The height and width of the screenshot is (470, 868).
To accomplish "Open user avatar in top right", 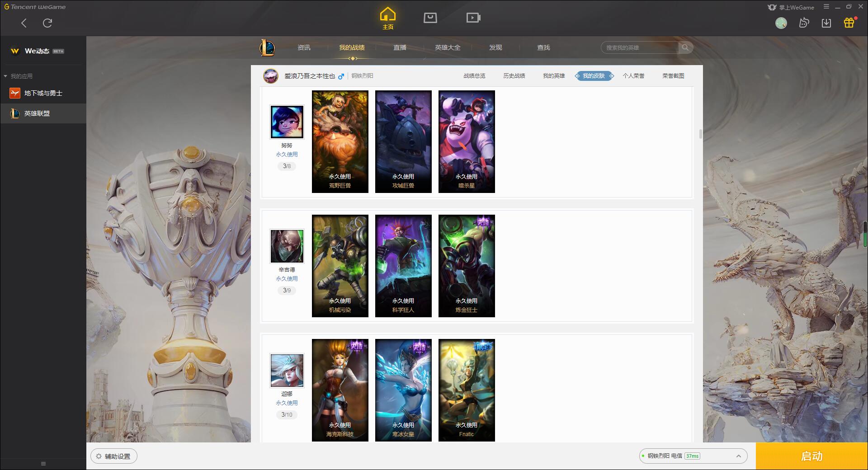I will [781, 23].
